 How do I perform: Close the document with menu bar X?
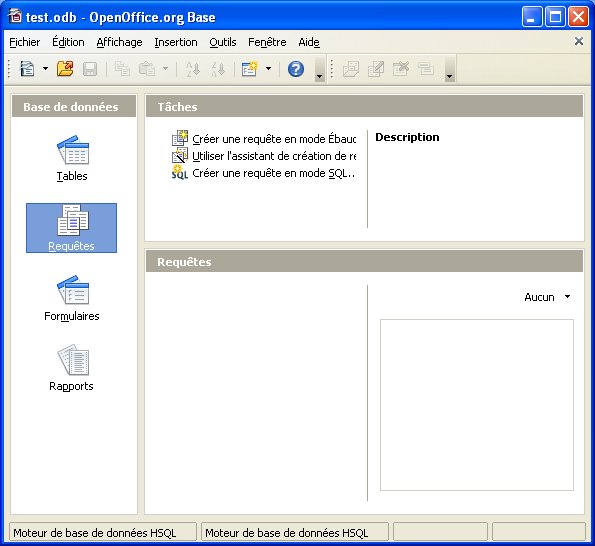[x=579, y=41]
